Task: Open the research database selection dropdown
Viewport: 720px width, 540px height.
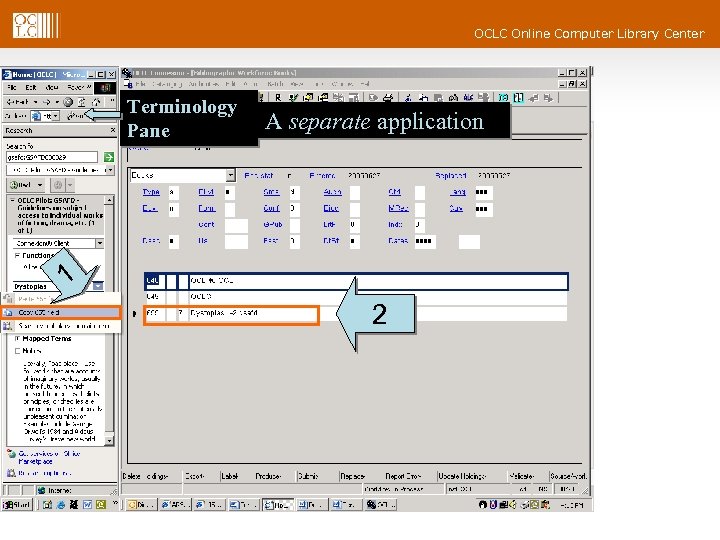Action: (x=110, y=170)
